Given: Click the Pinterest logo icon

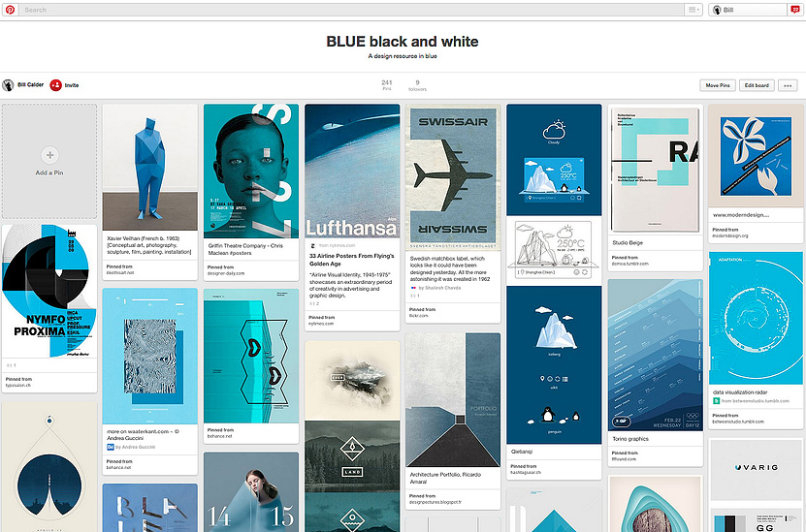Looking at the screenshot, I should click(x=10, y=10).
